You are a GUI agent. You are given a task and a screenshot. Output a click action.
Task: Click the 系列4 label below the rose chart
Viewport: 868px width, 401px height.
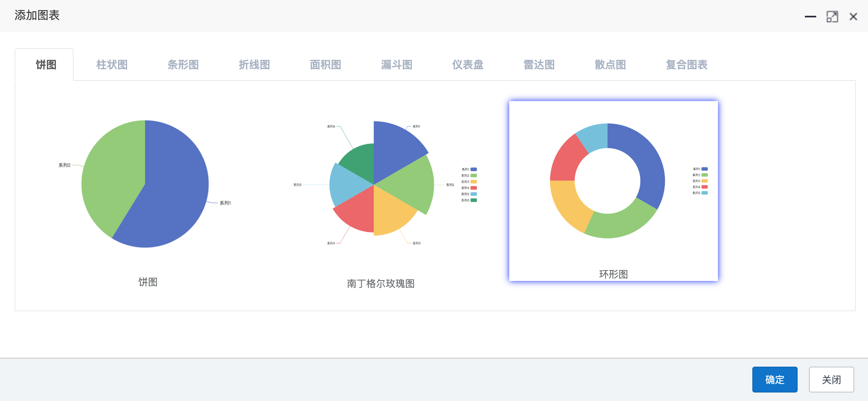coord(331,243)
